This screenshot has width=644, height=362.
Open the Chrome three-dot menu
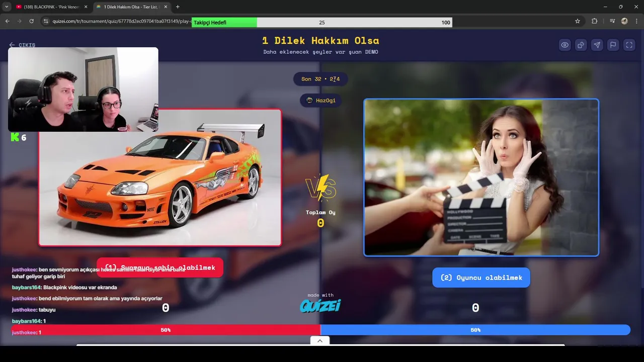click(x=636, y=22)
